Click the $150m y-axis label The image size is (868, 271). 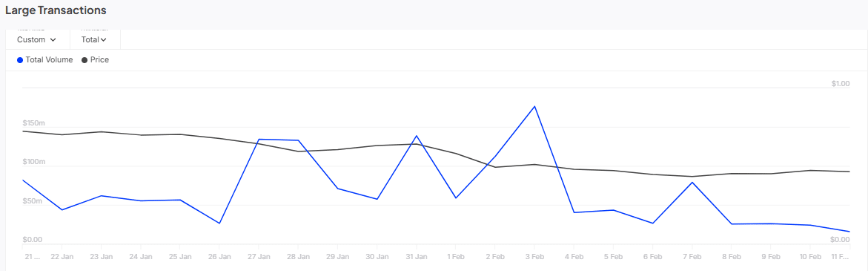(x=33, y=123)
